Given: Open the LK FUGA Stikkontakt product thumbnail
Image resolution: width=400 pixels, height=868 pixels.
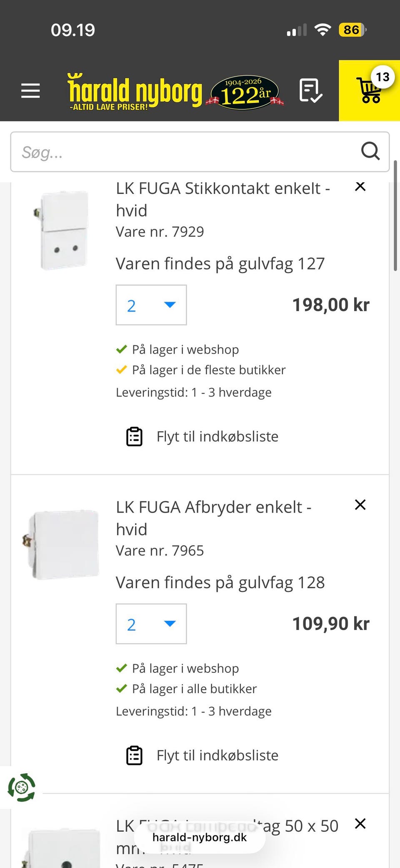Looking at the screenshot, I should pos(63,230).
